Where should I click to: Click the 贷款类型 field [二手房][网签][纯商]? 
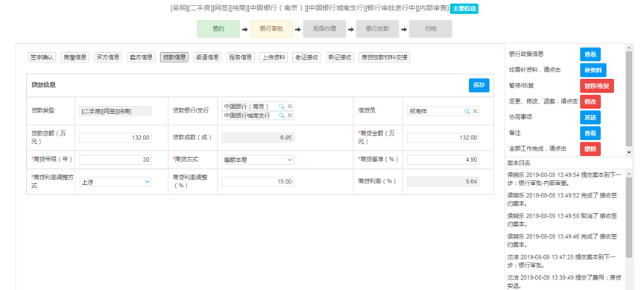[116, 111]
